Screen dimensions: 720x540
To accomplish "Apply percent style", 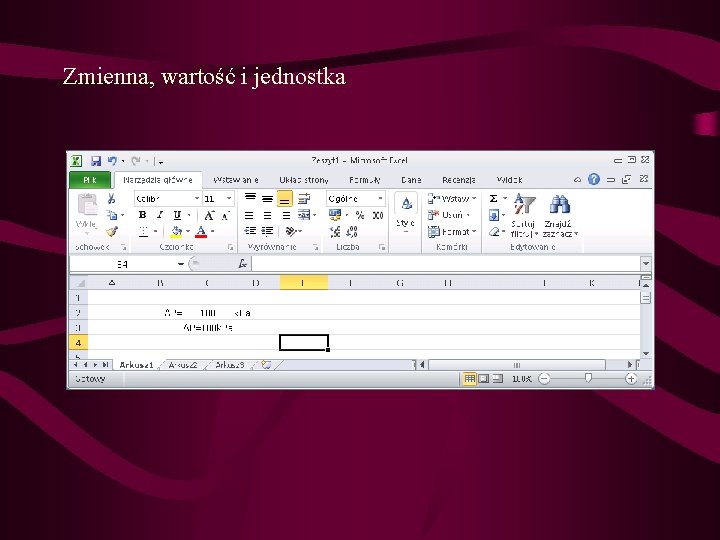I will click(360, 215).
